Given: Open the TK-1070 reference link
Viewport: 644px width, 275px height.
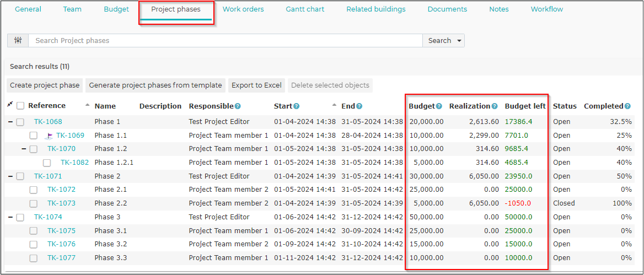Looking at the screenshot, I should tap(61, 149).
